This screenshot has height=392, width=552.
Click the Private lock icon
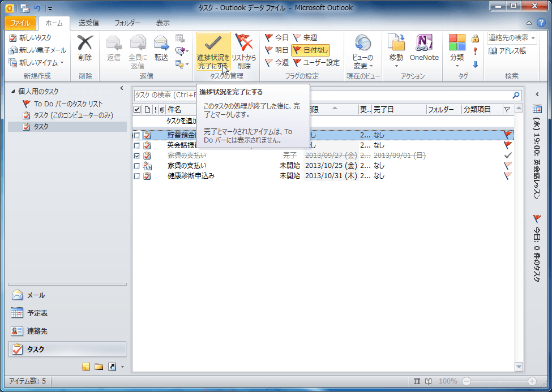[x=475, y=38]
